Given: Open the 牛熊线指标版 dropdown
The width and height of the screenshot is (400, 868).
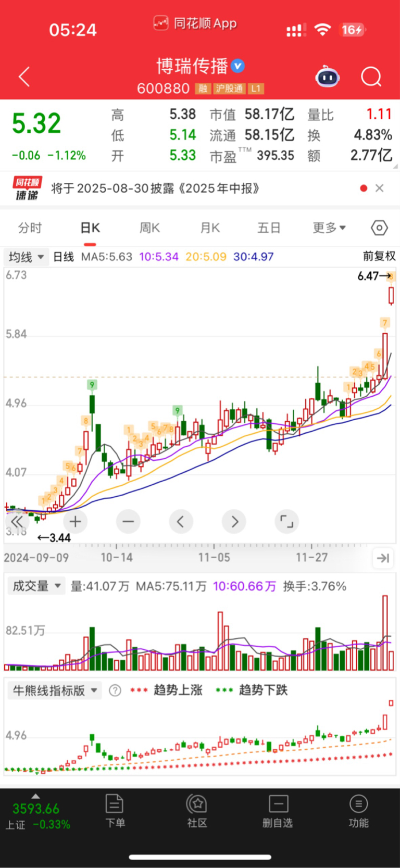Looking at the screenshot, I should click(54, 690).
